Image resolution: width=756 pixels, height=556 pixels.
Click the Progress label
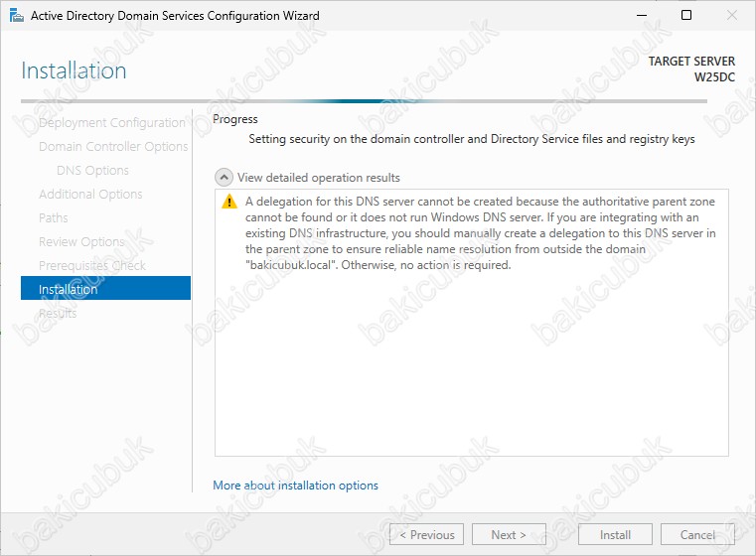pos(235,119)
